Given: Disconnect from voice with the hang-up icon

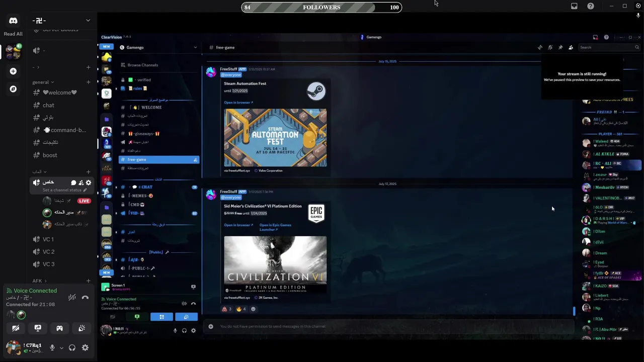Looking at the screenshot, I should [85, 298].
